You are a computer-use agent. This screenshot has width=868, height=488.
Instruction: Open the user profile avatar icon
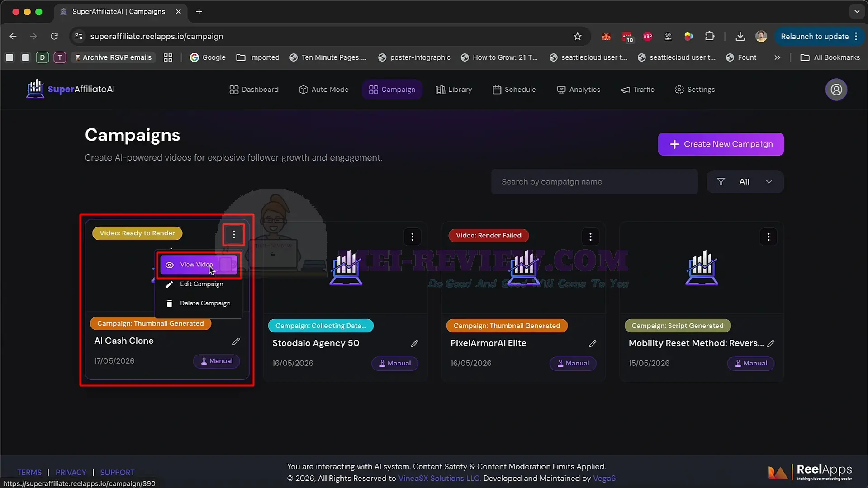click(x=836, y=90)
